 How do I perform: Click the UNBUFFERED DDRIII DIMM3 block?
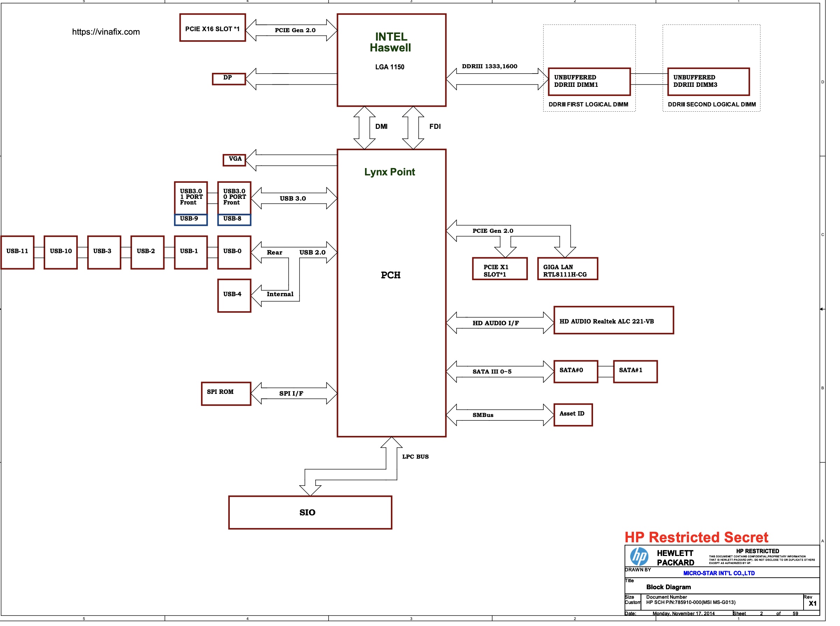point(708,82)
